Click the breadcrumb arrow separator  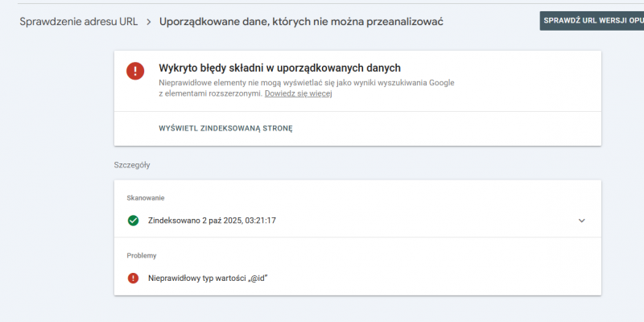point(149,20)
